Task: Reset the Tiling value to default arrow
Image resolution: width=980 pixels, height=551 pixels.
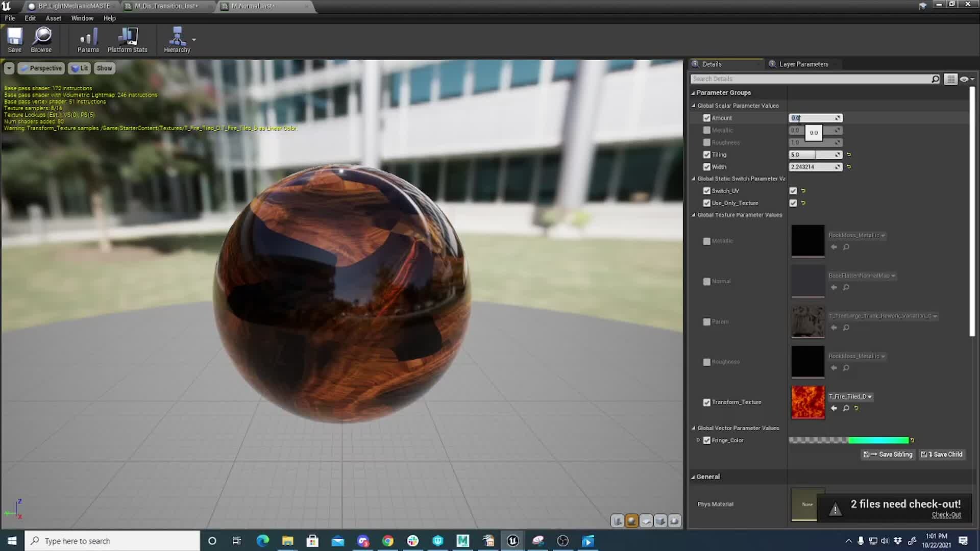Action: (849, 155)
